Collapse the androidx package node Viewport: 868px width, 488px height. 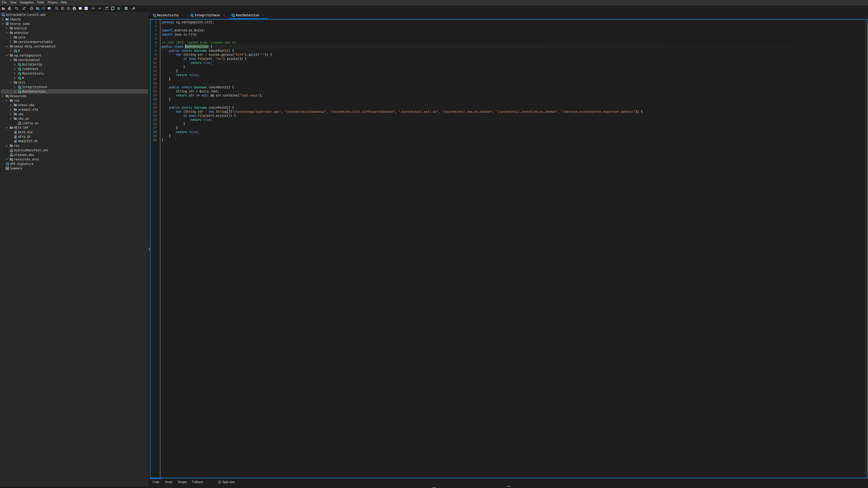7,33
